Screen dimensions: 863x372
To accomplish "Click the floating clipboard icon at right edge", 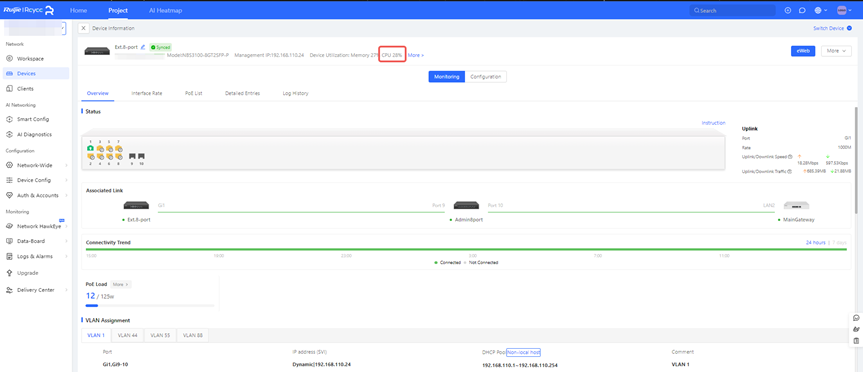I will pyautogui.click(x=856, y=341).
